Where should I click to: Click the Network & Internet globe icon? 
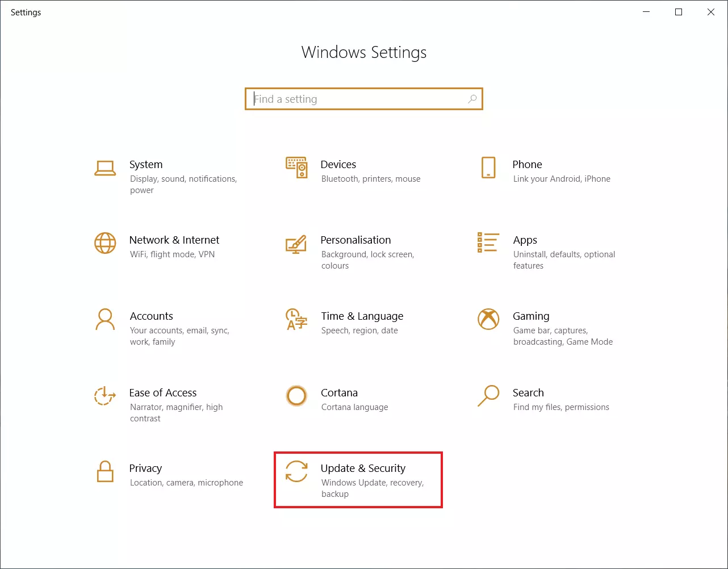pyautogui.click(x=105, y=243)
